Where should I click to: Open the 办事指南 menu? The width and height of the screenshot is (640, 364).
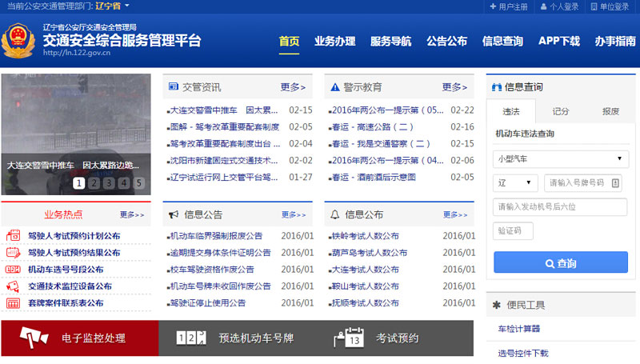615,42
